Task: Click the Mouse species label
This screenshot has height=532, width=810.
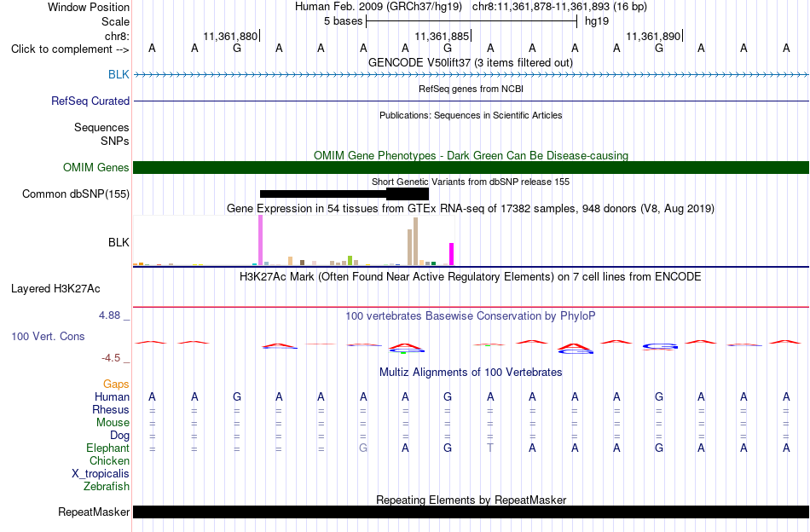Action: pyautogui.click(x=113, y=423)
